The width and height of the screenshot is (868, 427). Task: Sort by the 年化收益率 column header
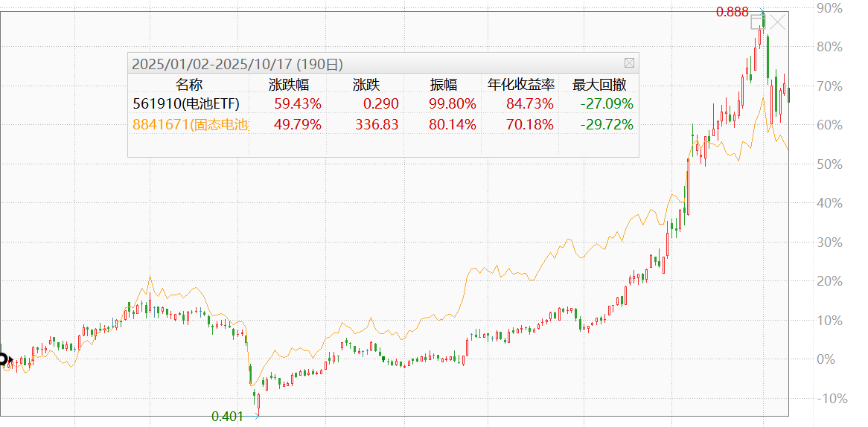520,84
